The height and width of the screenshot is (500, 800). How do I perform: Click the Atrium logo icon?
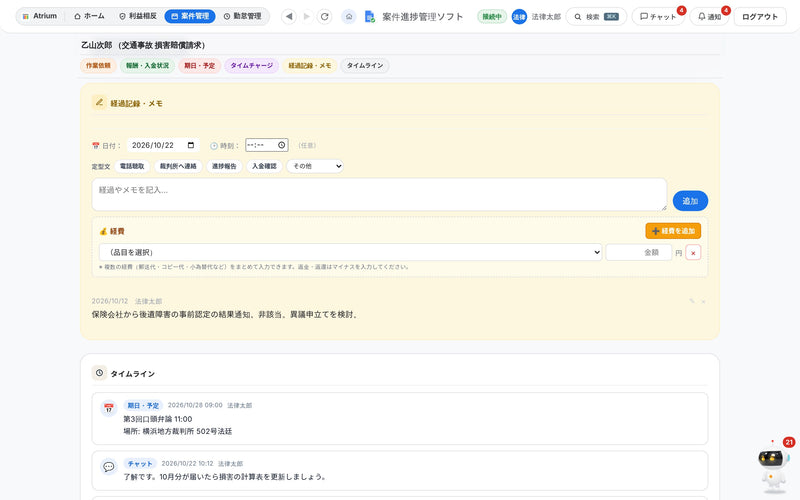(26, 16)
